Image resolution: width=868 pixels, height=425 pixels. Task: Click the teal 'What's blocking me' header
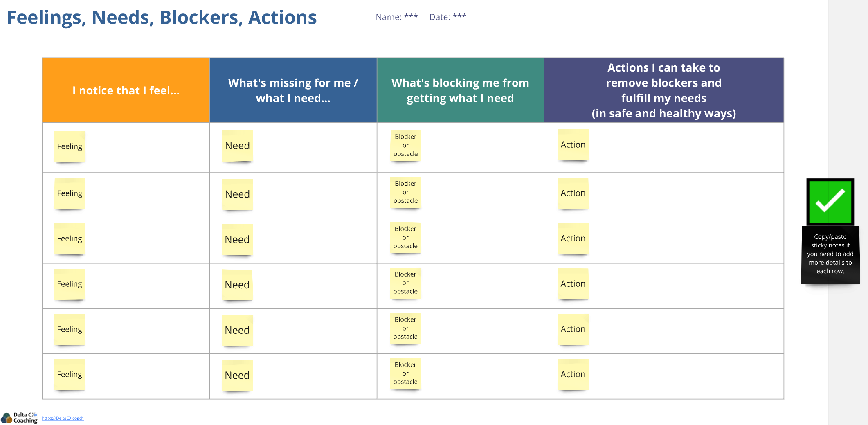pyautogui.click(x=460, y=90)
